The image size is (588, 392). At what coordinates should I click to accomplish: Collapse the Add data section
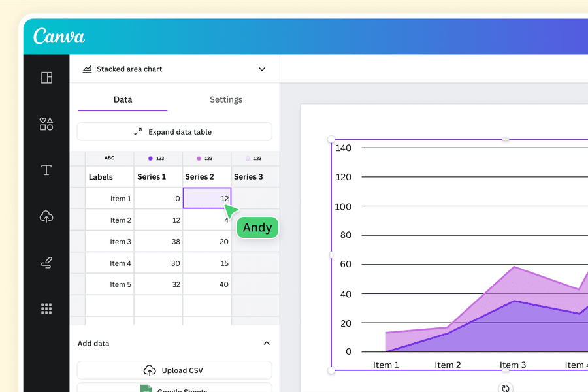(266, 343)
